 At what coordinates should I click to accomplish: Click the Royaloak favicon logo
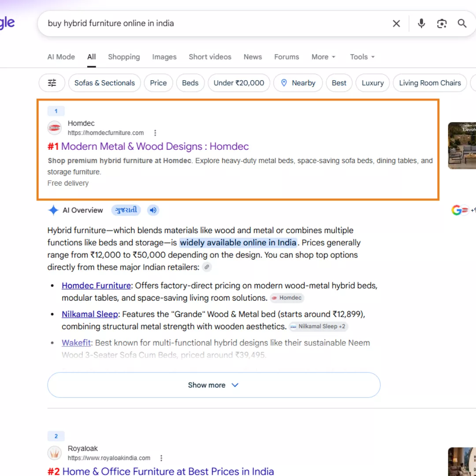click(x=54, y=453)
